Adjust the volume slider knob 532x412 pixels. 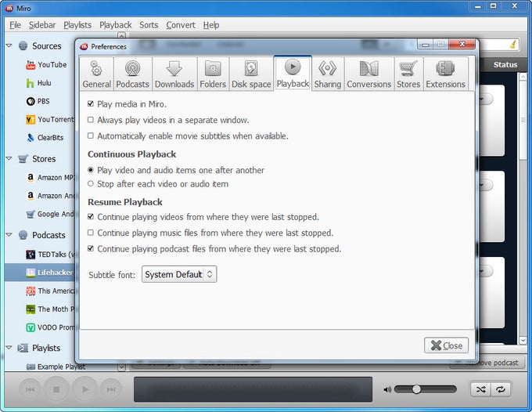417,389
